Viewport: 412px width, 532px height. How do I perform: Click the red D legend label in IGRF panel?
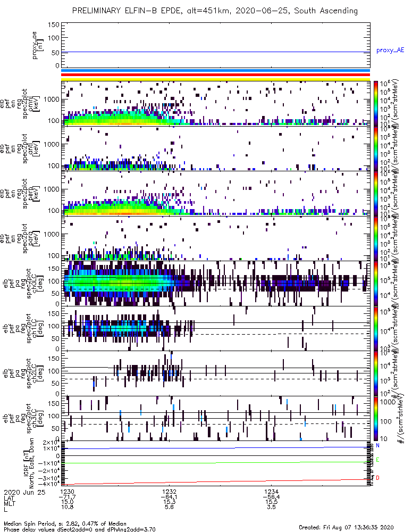[377, 478]
